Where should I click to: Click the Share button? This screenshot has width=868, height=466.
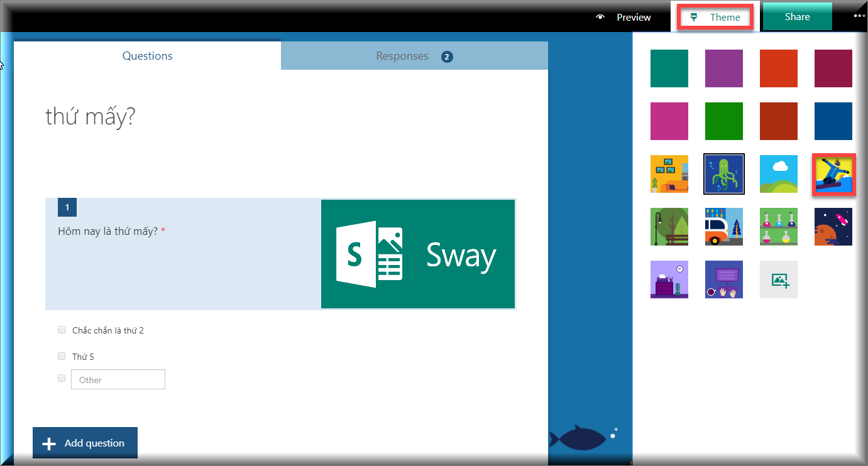pyautogui.click(x=797, y=17)
